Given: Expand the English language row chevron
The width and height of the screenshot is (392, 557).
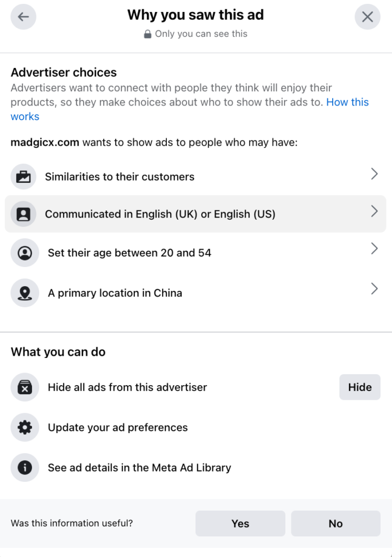Looking at the screenshot, I should pos(374,212).
